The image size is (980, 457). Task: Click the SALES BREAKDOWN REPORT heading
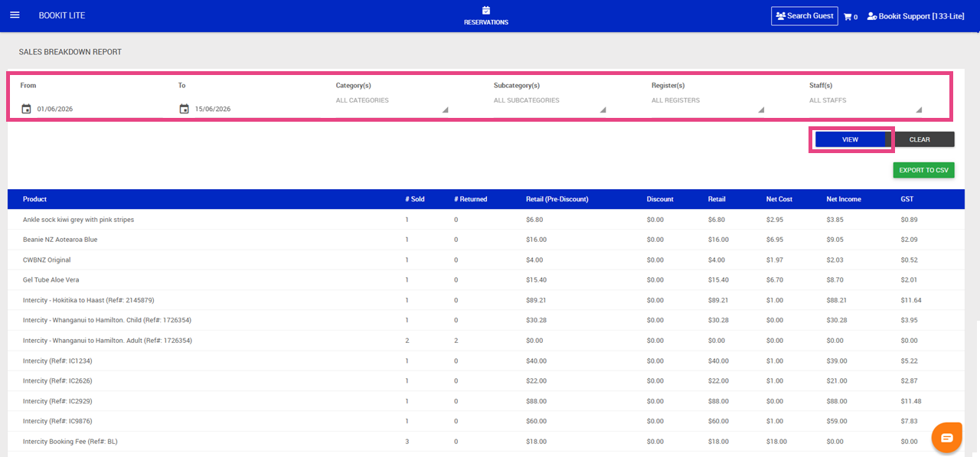coord(70,52)
